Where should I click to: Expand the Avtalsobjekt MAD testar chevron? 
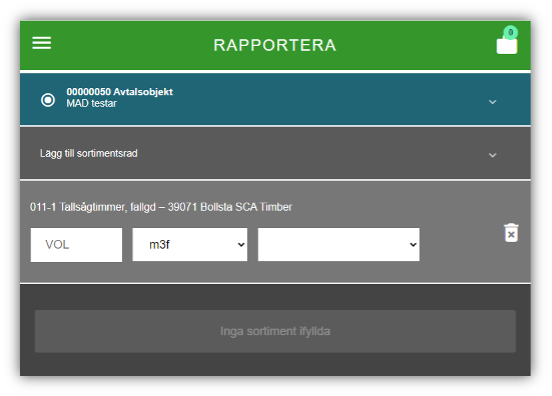point(493,102)
